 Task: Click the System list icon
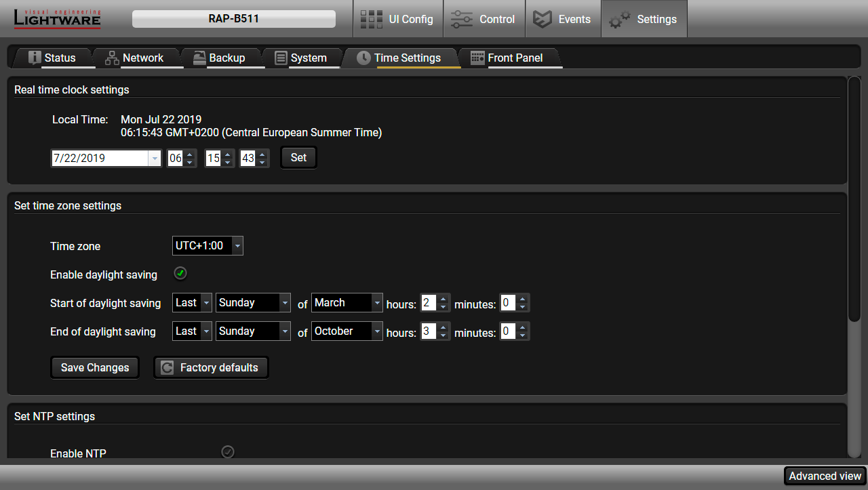click(x=281, y=58)
